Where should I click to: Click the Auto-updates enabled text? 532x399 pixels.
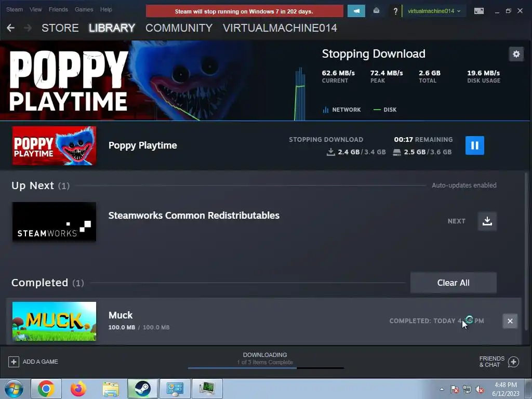(x=464, y=185)
